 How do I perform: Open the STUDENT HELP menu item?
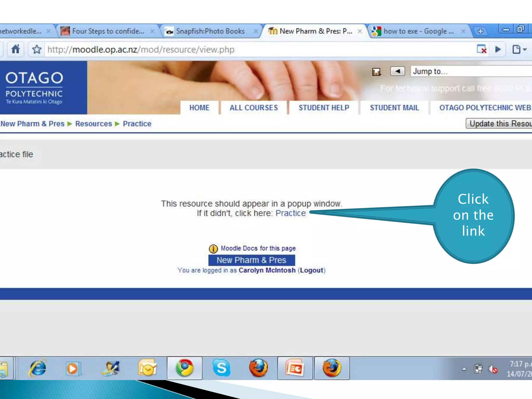click(324, 108)
